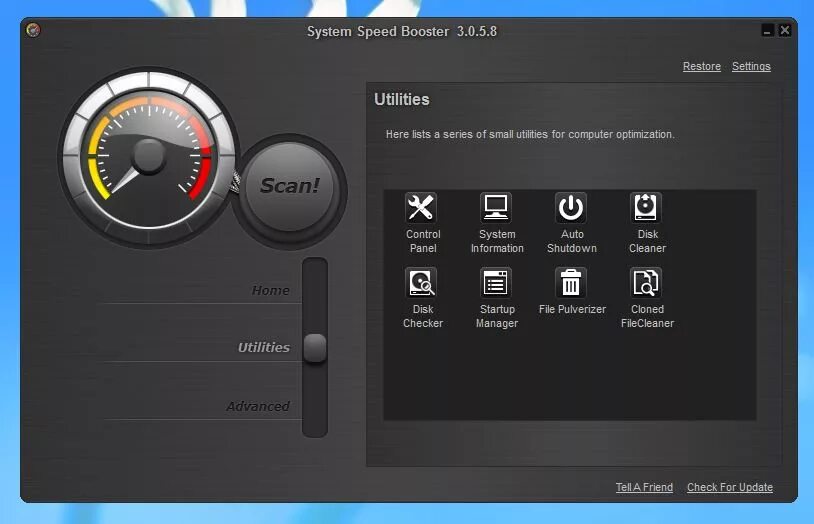Open the Restore link
The height and width of the screenshot is (524, 814).
coord(702,66)
